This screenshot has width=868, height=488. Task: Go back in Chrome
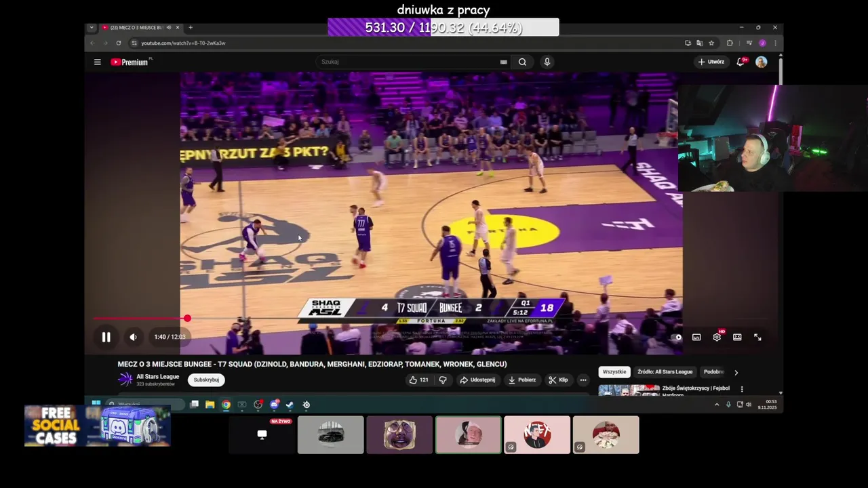[92, 43]
